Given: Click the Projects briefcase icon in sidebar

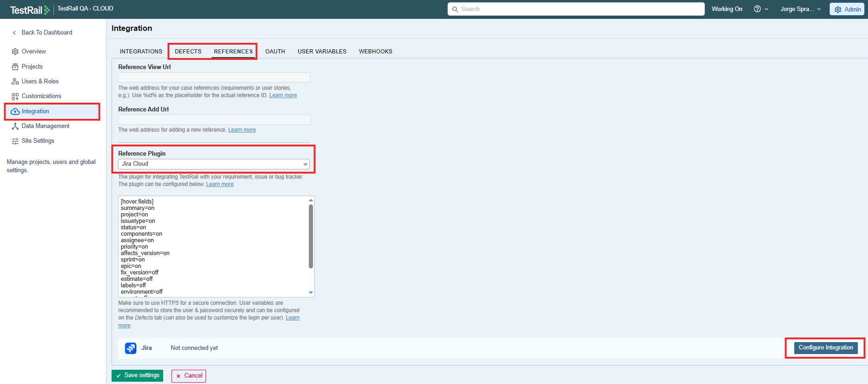Looking at the screenshot, I should click(15, 67).
